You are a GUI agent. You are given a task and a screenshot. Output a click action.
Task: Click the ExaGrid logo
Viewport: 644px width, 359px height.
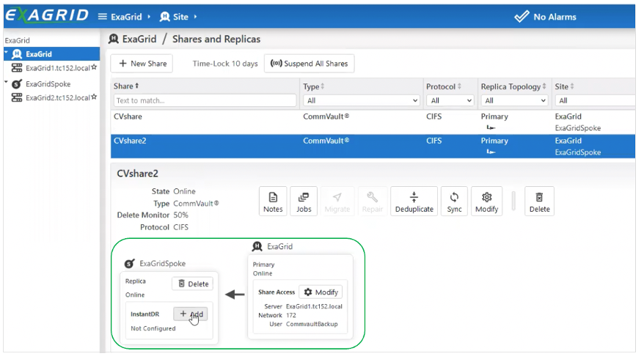coord(47,15)
